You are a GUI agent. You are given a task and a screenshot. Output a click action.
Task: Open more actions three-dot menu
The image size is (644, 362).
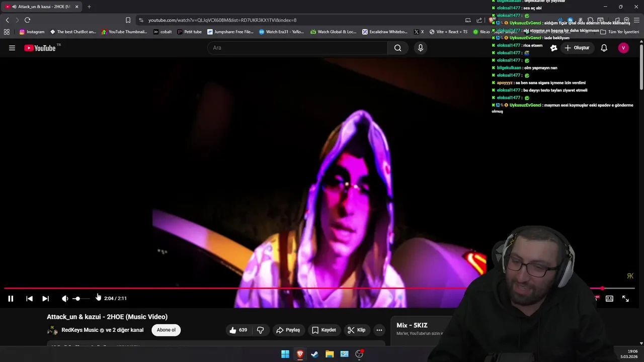coord(379,330)
